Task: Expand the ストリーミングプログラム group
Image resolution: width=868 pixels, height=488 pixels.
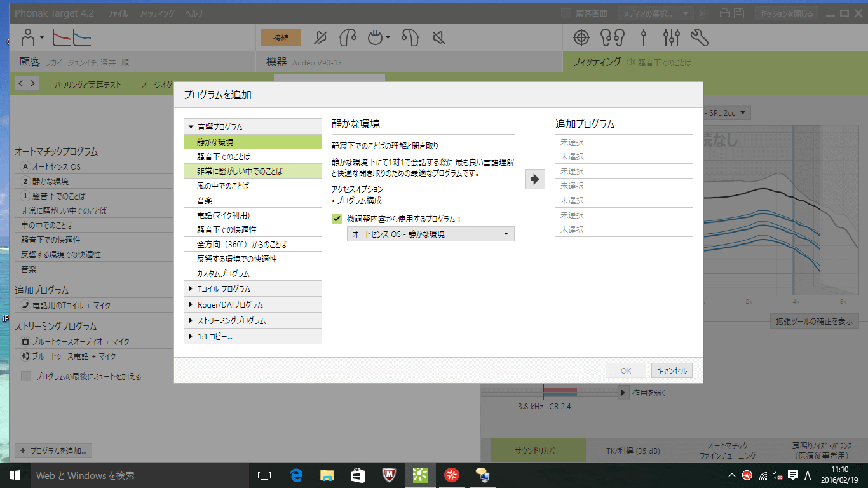Action: [x=253, y=320]
